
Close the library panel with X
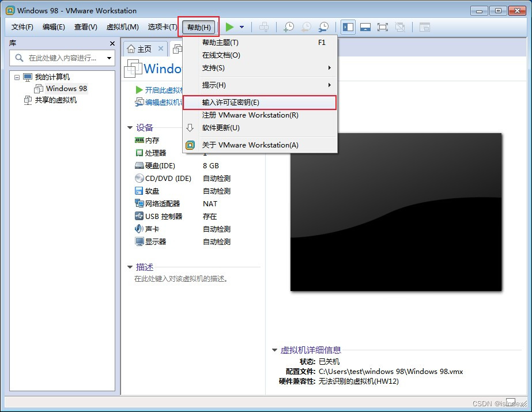(x=112, y=43)
